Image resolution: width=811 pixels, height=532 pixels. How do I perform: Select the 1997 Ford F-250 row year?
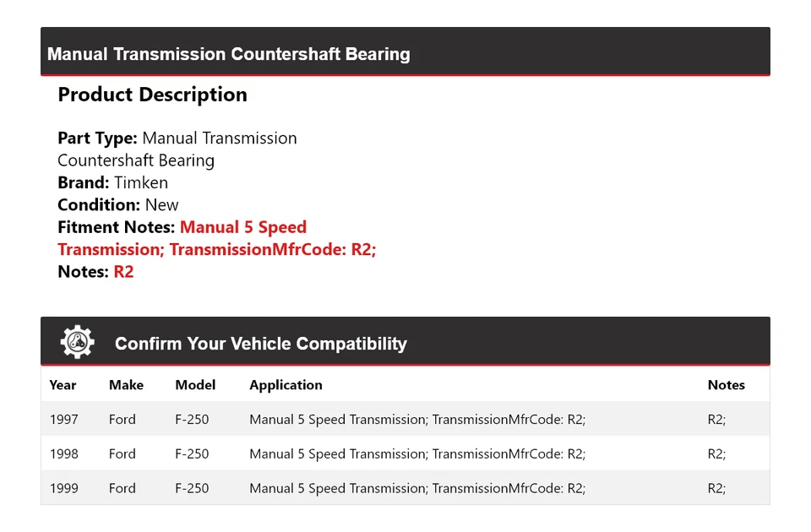(x=63, y=419)
